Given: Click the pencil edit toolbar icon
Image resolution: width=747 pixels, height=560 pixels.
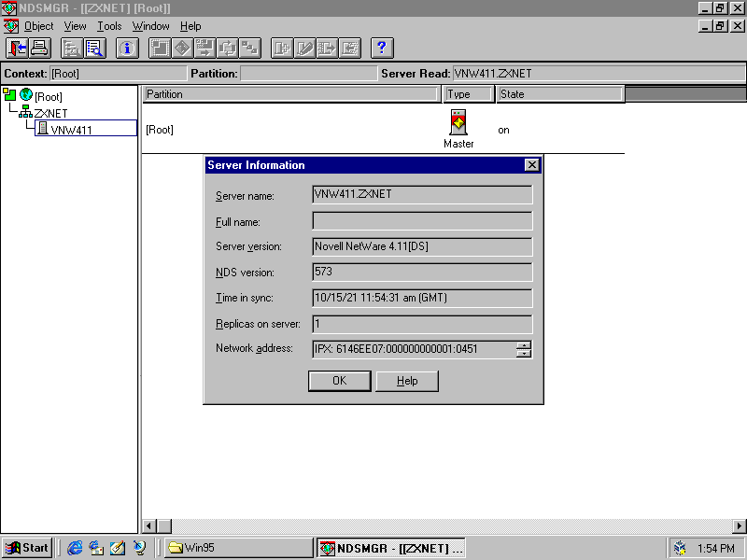Looking at the screenshot, I should (x=304, y=49).
